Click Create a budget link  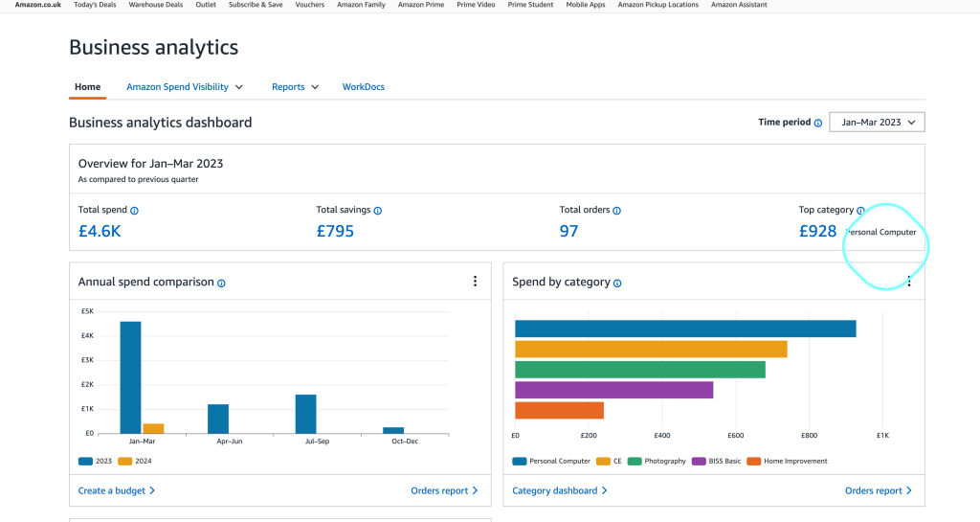coord(116,490)
